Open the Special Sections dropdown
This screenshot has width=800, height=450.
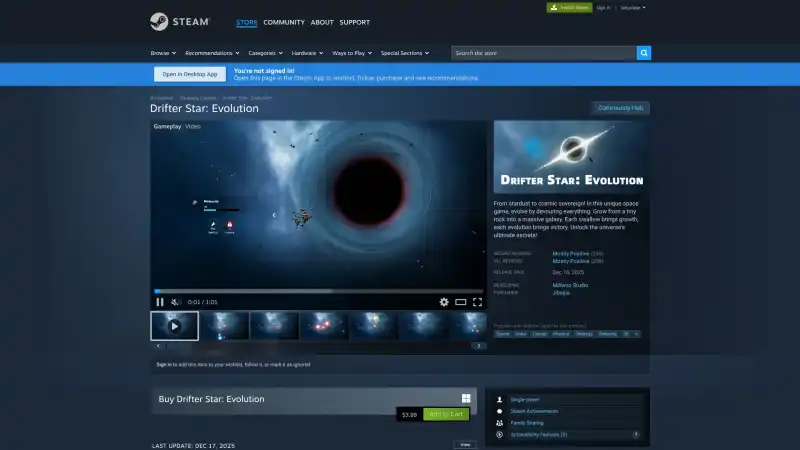[405, 53]
